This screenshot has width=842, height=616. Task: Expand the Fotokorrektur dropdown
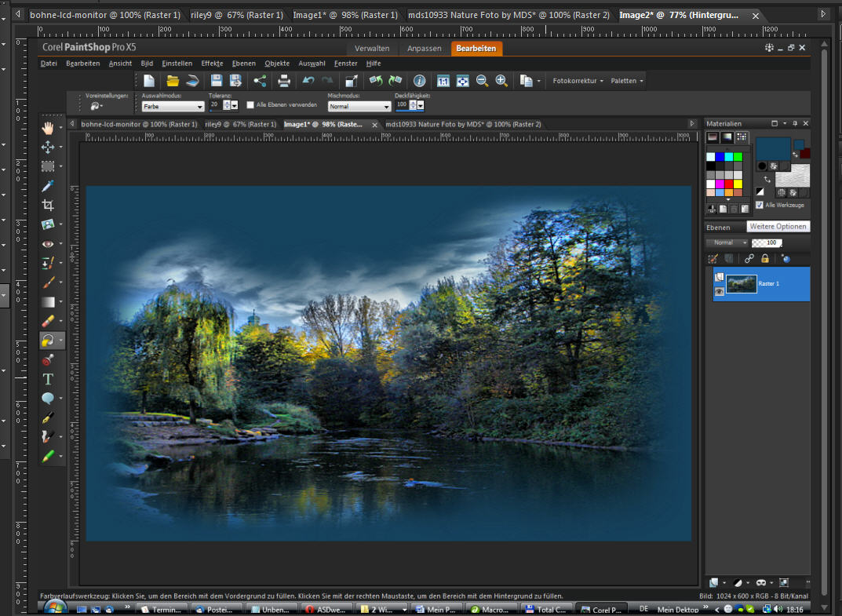[x=578, y=81]
